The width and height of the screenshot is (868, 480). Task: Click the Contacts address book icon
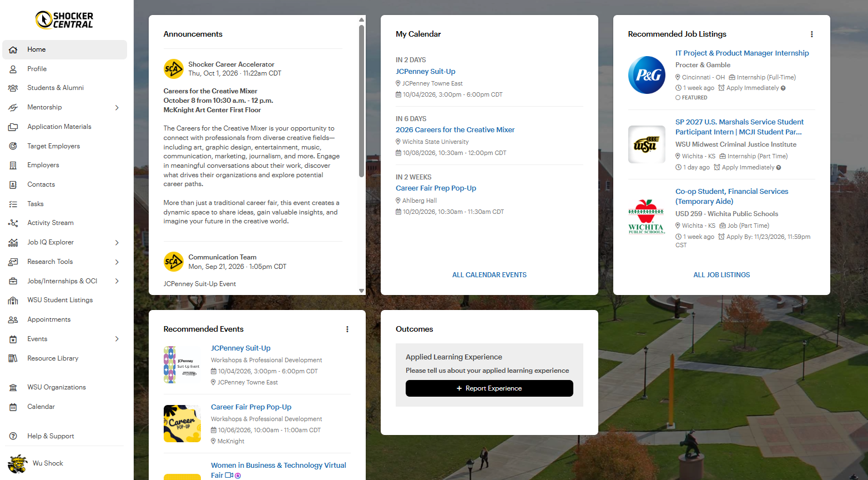click(x=13, y=184)
